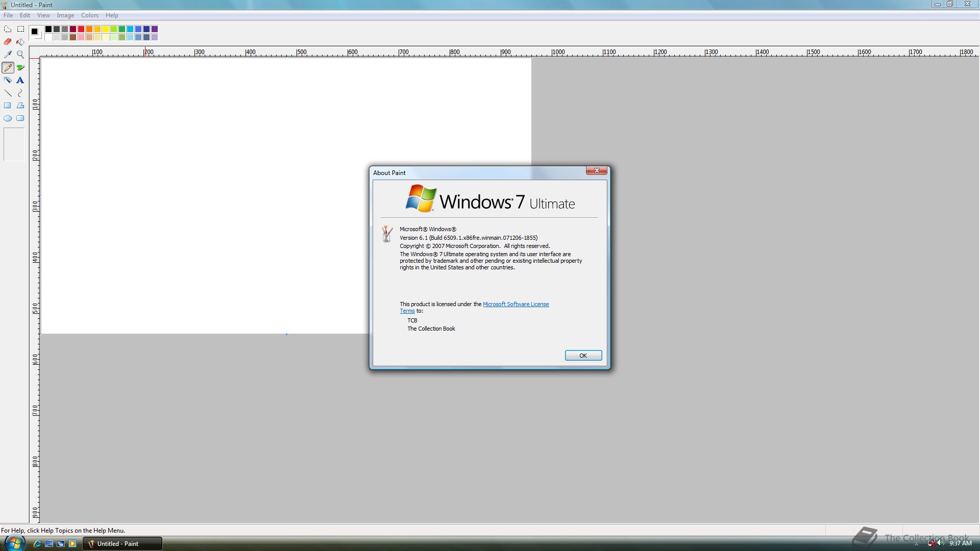The image size is (980, 551).
Task: Open the Image menu
Action: pyautogui.click(x=65, y=15)
